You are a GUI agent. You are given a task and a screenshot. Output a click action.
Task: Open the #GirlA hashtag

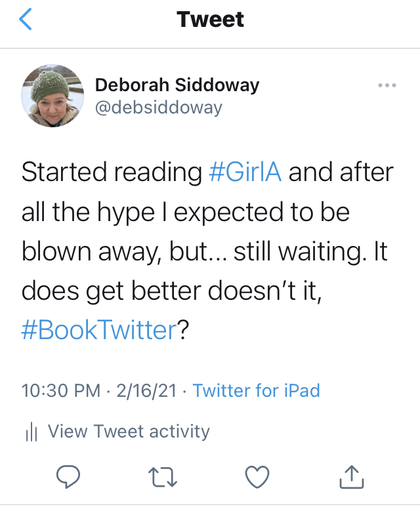[x=245, y=172]
